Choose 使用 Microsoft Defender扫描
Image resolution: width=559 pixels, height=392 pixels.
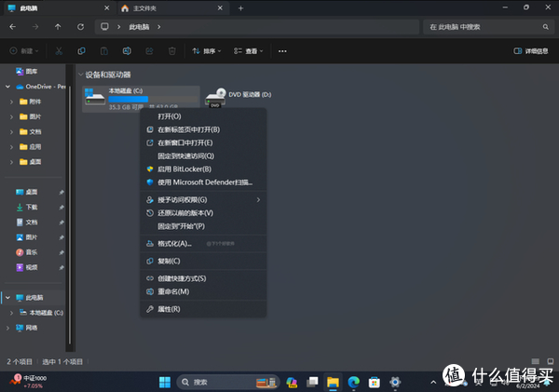[203, 182]
